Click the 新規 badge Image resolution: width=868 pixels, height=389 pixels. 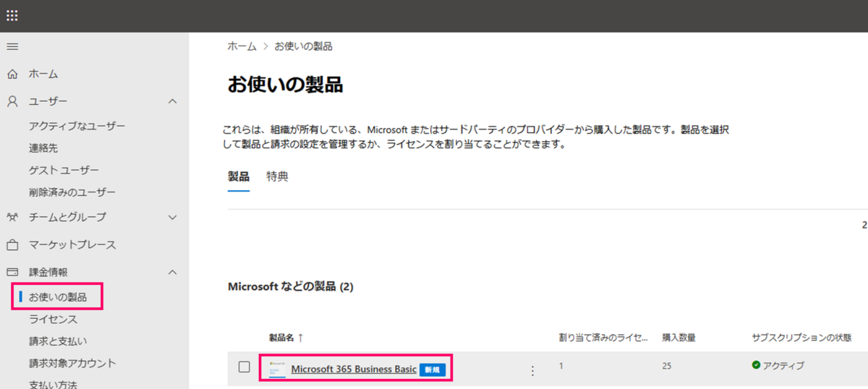click(x=432, y=369)
